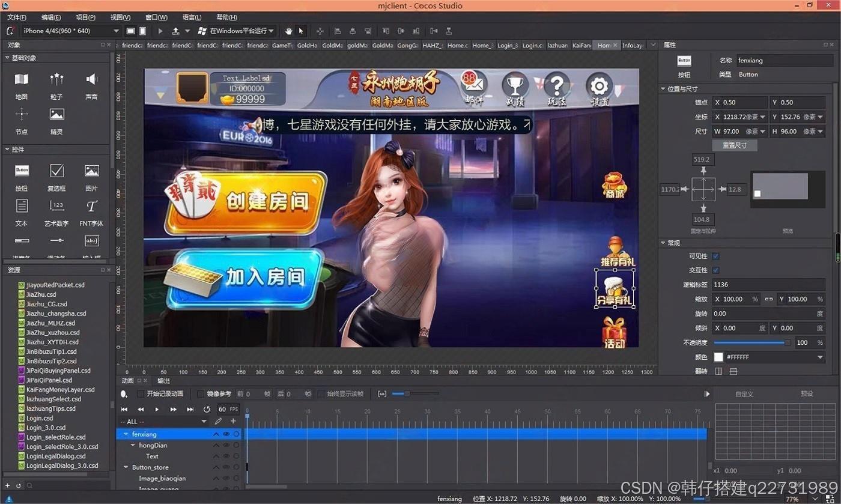The image size is (841, 504).
Task: Toggle eye visibility of the Button_store row
Action: point(226,467)
